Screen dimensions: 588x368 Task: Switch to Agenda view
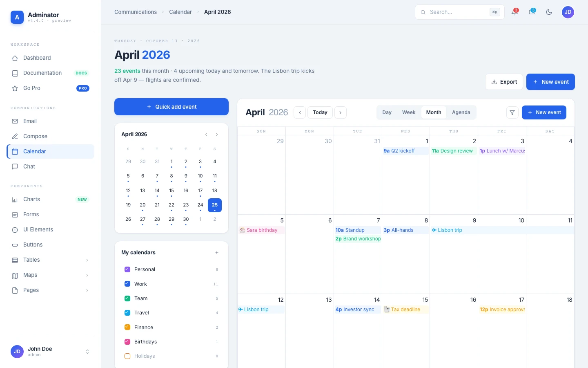(x=461, y=112)
